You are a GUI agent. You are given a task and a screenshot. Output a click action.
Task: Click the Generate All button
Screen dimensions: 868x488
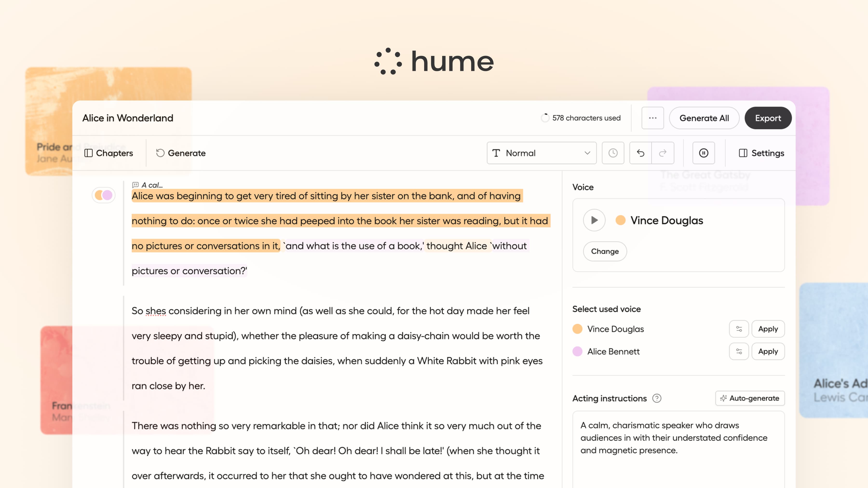pyautogui.click(x=704, y=118)
